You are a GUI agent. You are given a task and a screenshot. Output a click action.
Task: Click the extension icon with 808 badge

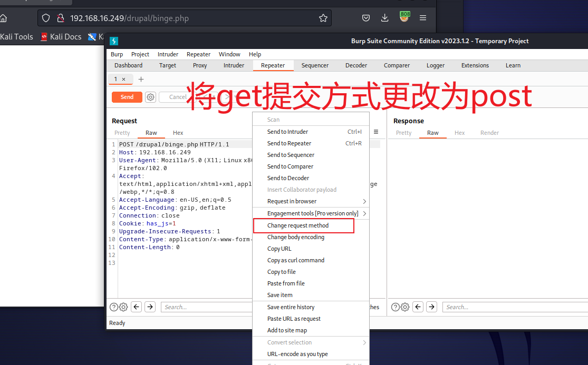point(404,16)
